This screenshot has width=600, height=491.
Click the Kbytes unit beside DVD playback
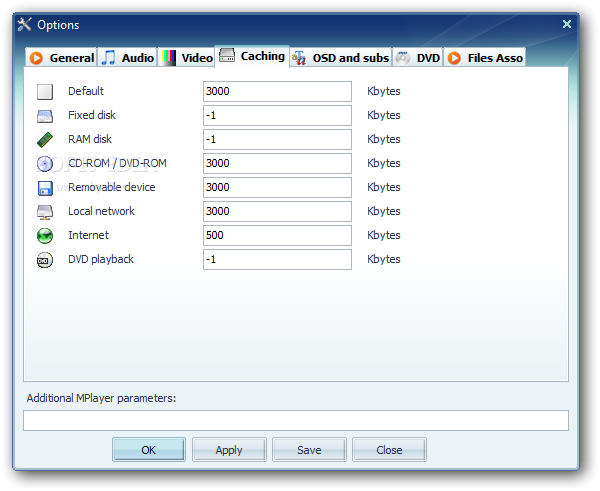click(x=384, y=259)
